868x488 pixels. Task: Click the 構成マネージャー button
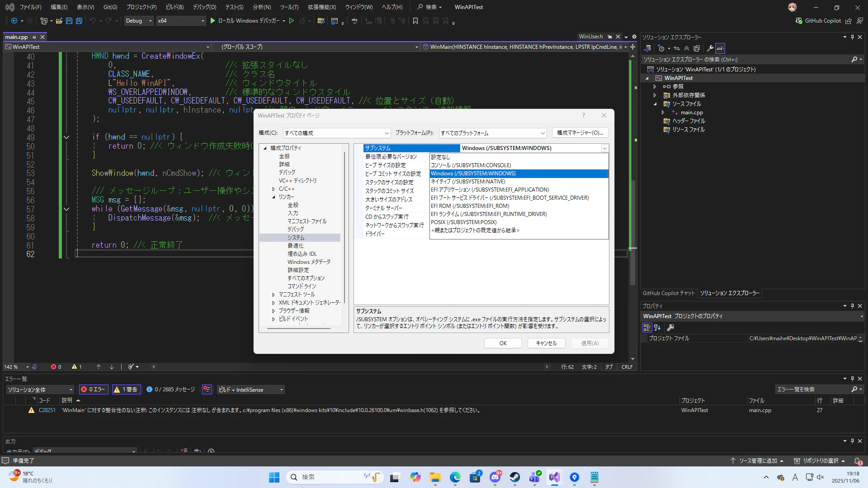(580, 133)
